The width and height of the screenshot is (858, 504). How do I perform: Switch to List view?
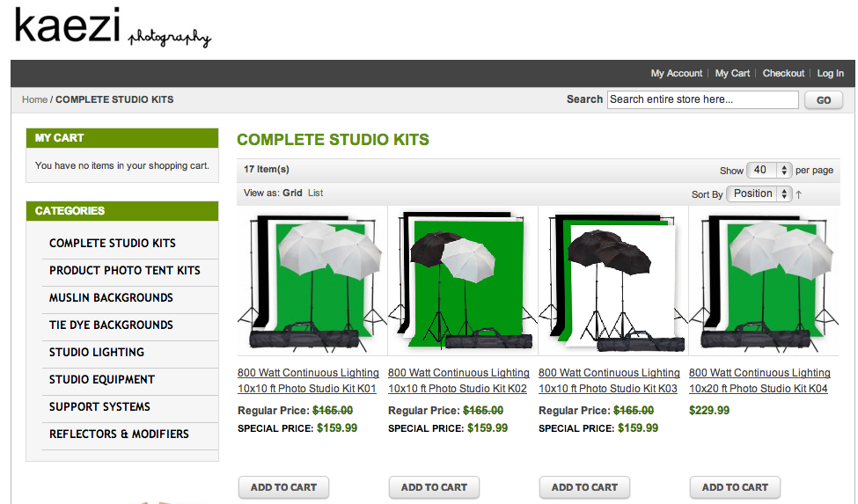(315, 193)
